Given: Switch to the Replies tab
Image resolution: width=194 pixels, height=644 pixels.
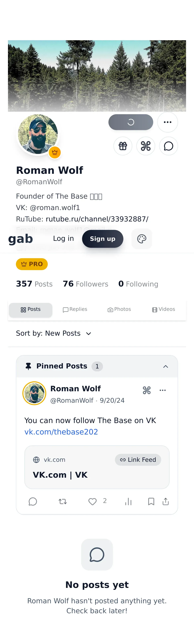Looking at the screenshot, I should pos(75,310).
